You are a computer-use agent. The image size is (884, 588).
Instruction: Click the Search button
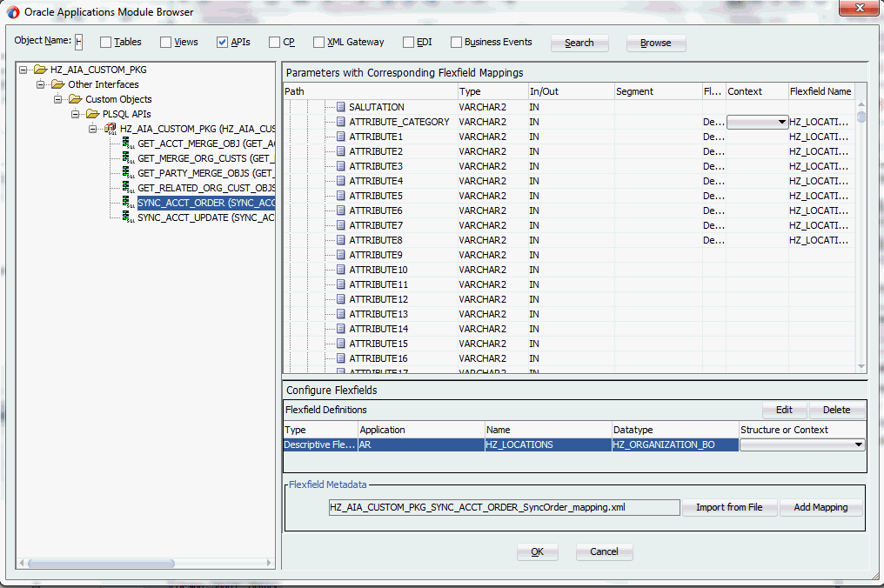579,43
